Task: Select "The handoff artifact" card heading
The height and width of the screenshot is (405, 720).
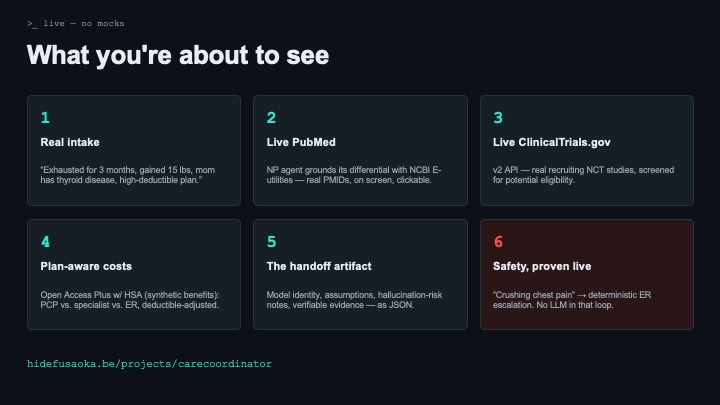Action: [x=319, y=266]
